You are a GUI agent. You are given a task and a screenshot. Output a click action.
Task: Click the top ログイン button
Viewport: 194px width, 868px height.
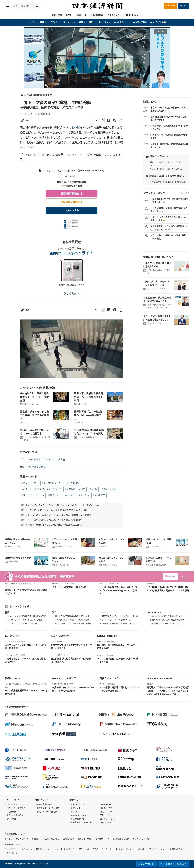[184, 5]
